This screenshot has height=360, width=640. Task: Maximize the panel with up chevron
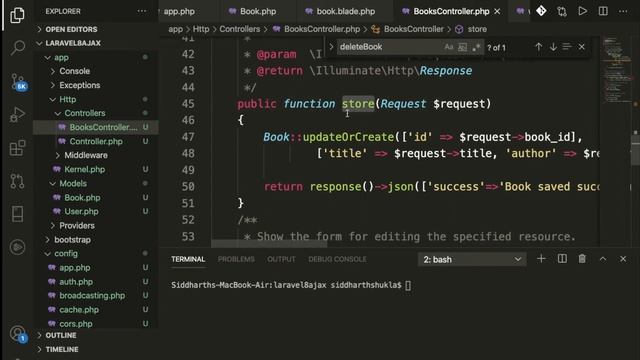click(602, 259)
